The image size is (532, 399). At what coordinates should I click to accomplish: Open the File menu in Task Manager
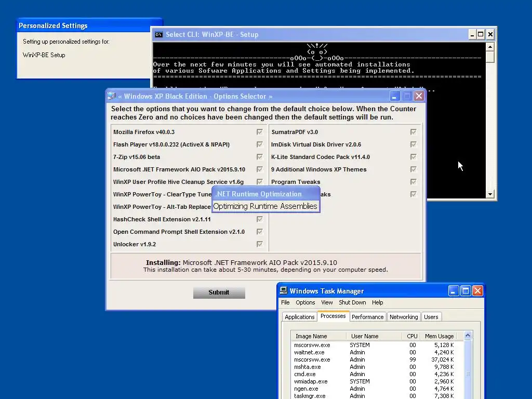[285, 302]
